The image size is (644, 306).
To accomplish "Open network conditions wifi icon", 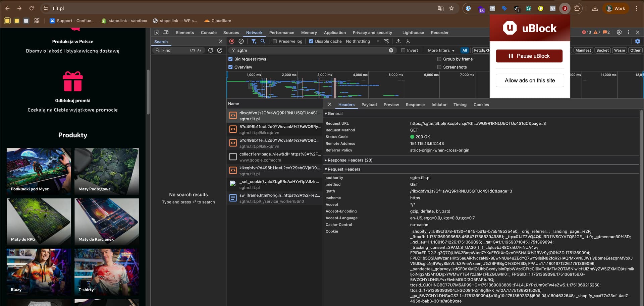I will click(x=386, y=41).
